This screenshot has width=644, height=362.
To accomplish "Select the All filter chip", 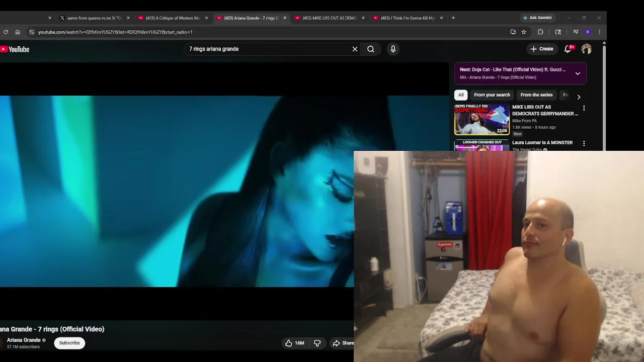I will (461, 95).
